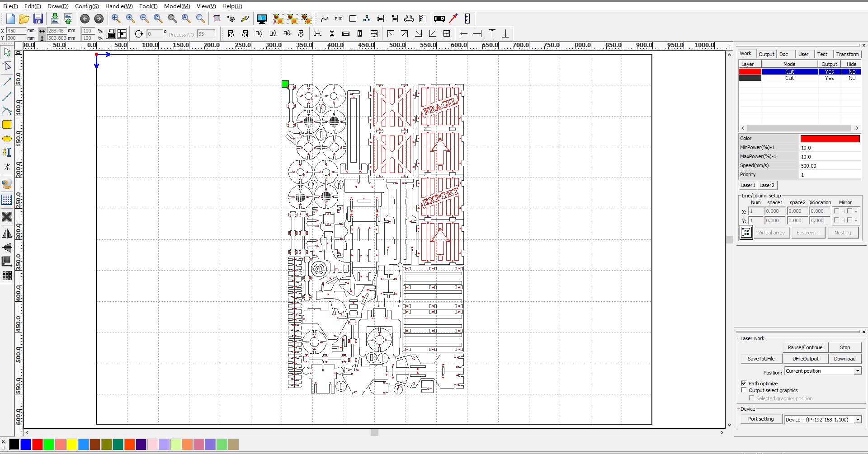Enable Output select graphics
The height and width of the screenshot is (454, 868).
[x=745, y=390]
